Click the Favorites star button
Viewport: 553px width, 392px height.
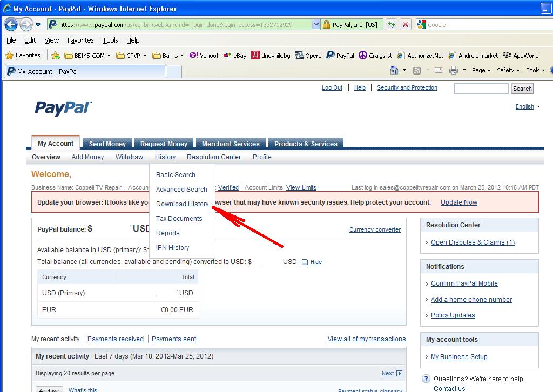pyautogui.click(x=23, y=56)
